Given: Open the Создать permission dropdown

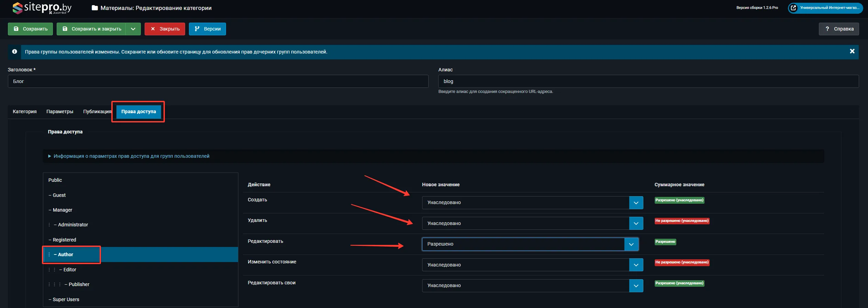Looking at the screenshot, I should [532, 203].
